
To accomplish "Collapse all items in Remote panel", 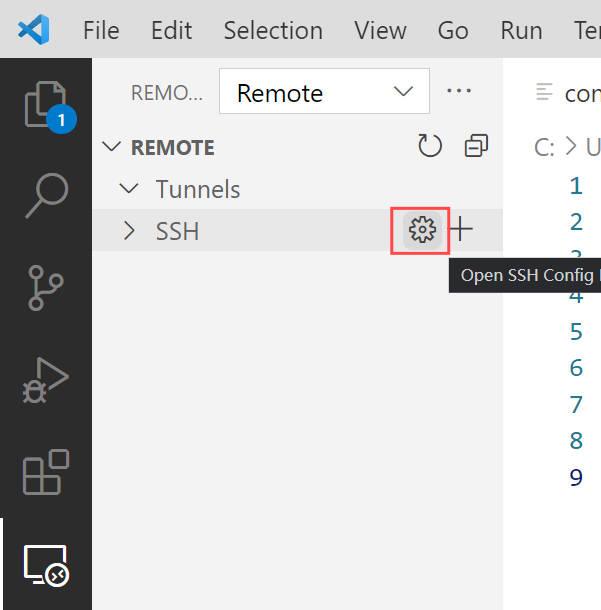I will click(x=476, y=147).
